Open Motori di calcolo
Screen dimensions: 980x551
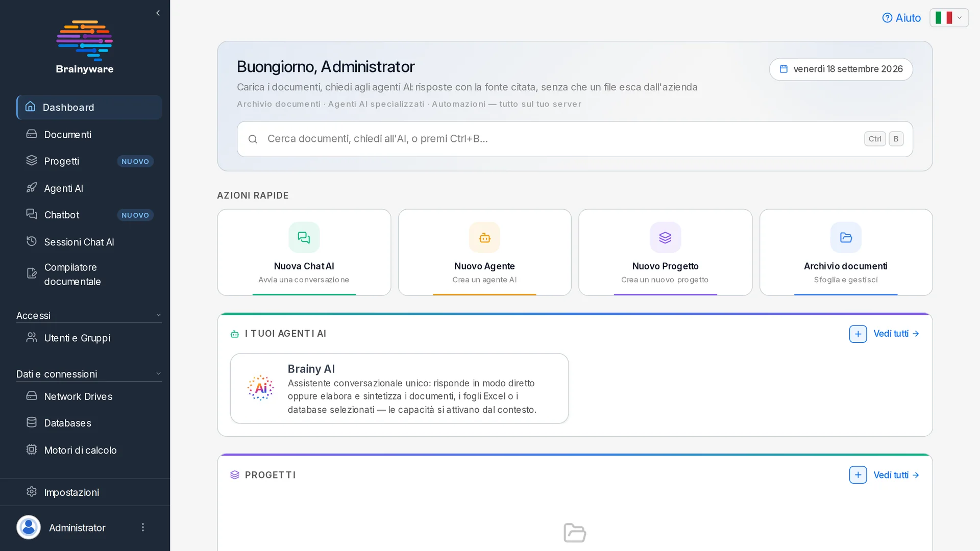tap(89, 450)
